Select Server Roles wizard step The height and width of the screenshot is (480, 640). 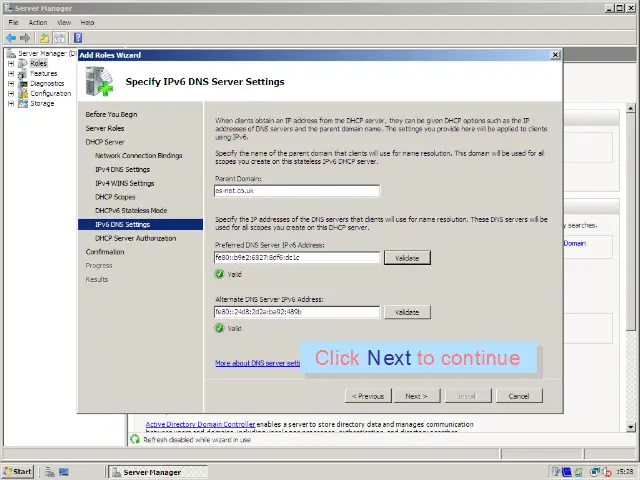(105, 128)
